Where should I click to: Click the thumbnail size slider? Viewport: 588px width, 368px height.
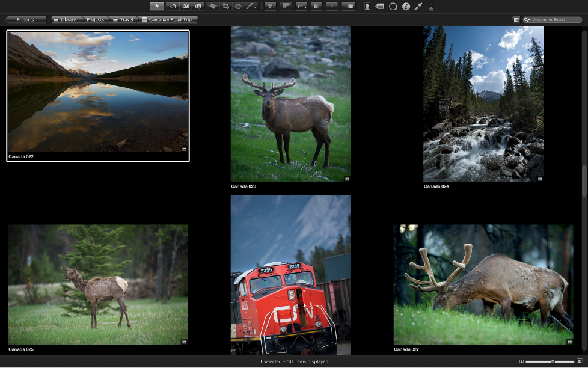point(551,361)
